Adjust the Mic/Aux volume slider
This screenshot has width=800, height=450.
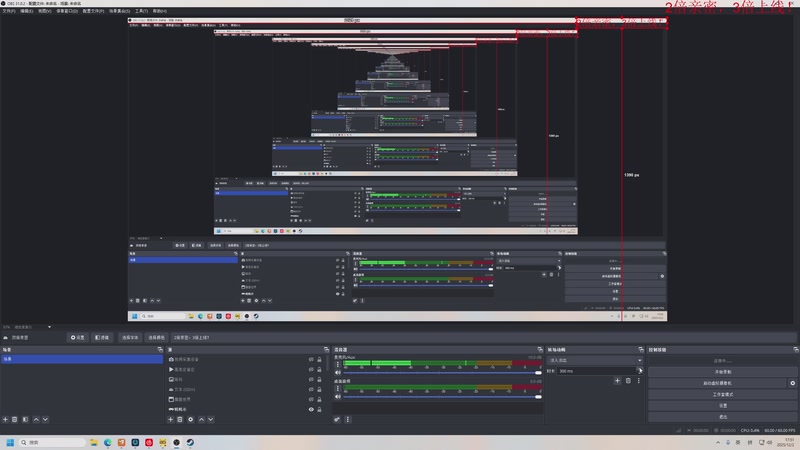tap(442, 372)
